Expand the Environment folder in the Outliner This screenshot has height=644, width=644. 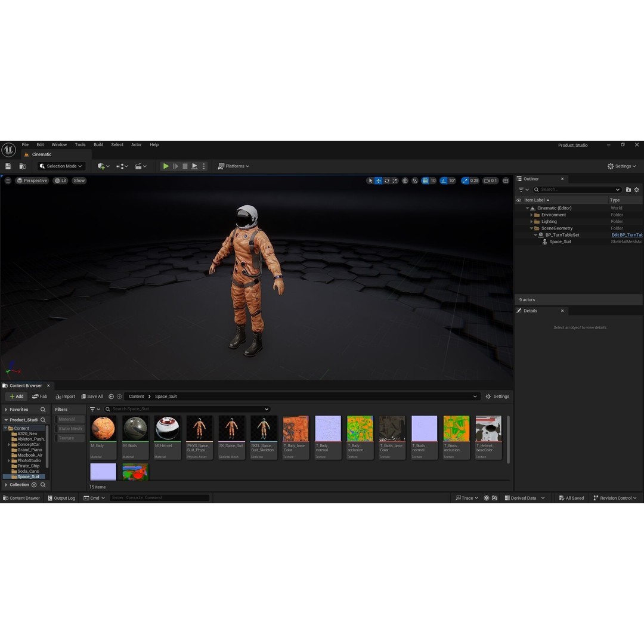(531, 215)
